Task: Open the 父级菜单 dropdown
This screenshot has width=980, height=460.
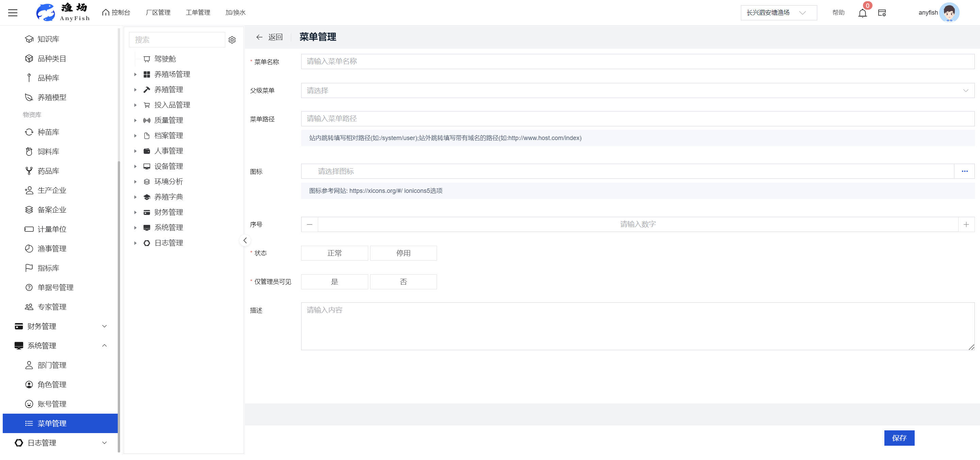Action: (x=637, y=91)
